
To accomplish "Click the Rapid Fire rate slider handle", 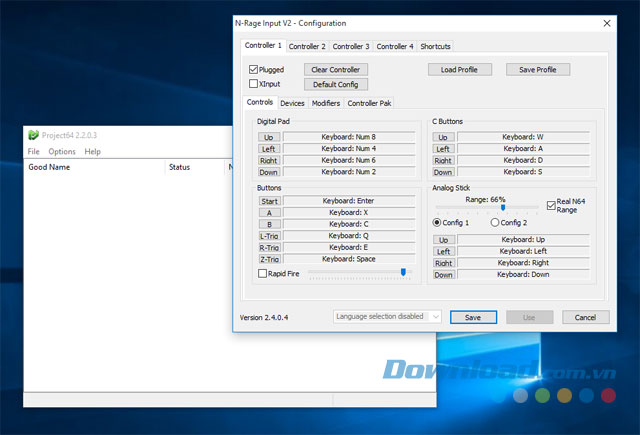I will click(403, 272).
